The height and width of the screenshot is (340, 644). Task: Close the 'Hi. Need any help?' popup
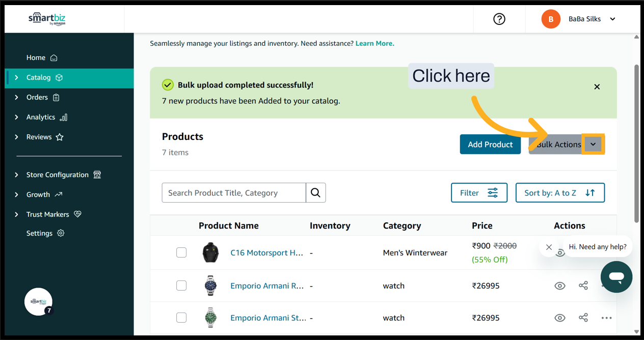coord(549,247)
